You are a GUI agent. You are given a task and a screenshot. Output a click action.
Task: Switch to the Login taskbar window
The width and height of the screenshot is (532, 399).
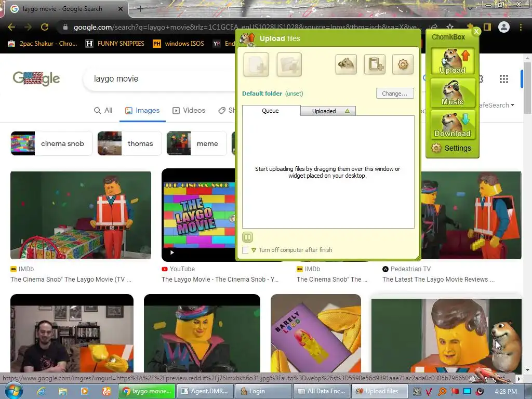pos(263,391)
